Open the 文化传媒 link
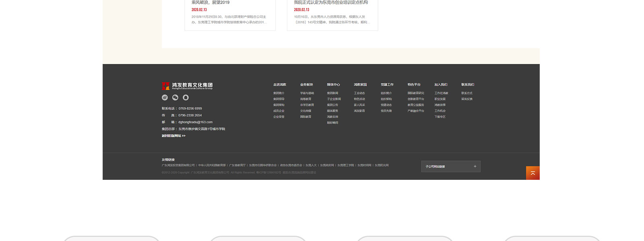Image resolution: width=644 pixels, height=241 pixels. coord(305,111)
